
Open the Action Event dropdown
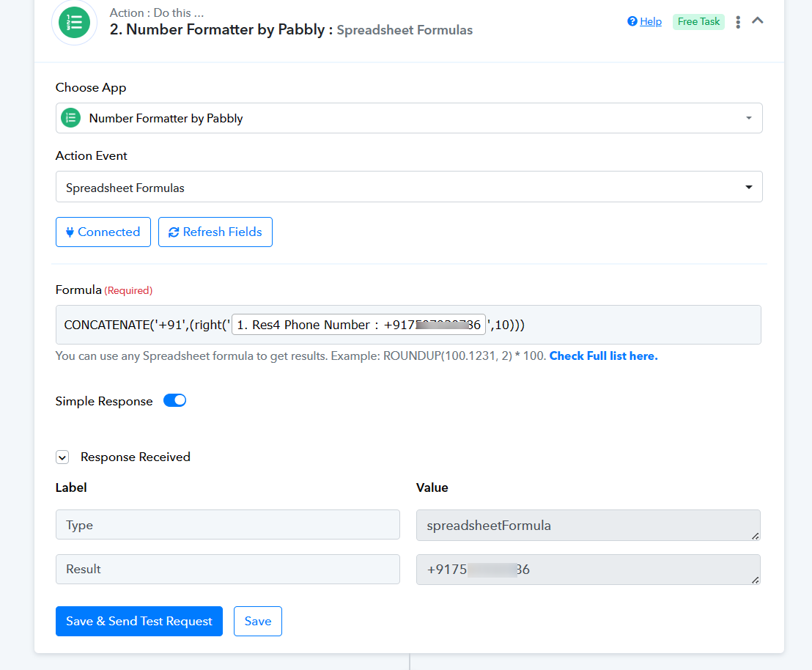(x=409, y=186)
